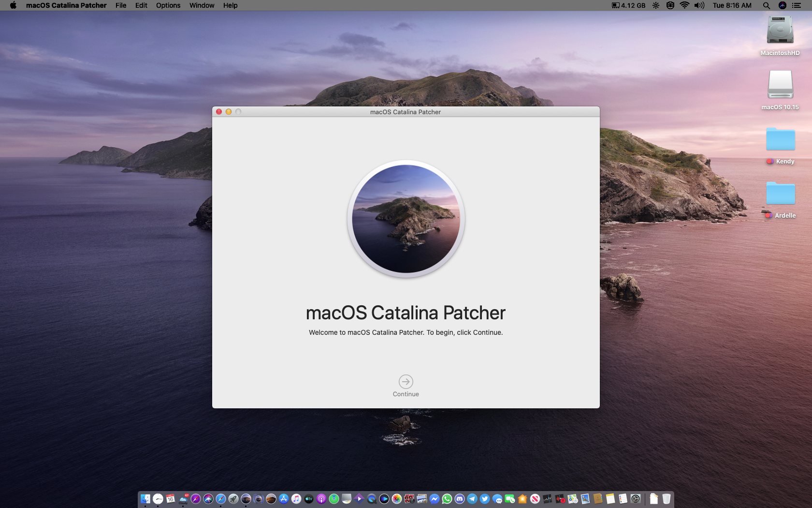Viewport: 812px width, 508px height.
Task: Open Spotlight search magnifier
Action: [766, 5]
